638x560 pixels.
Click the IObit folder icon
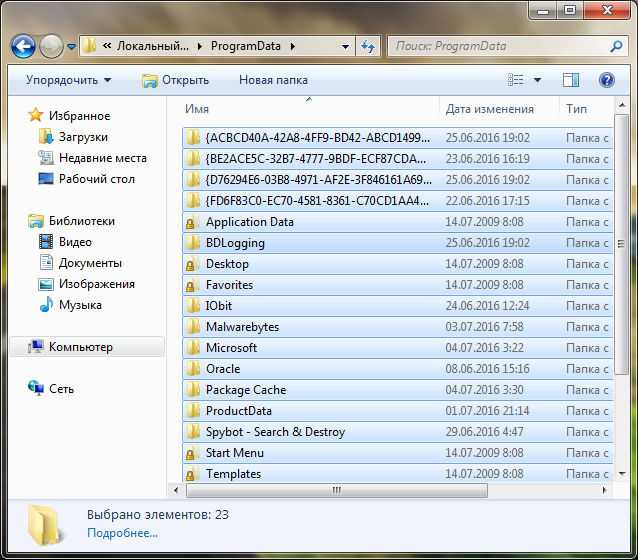click(x=193, y=306)
